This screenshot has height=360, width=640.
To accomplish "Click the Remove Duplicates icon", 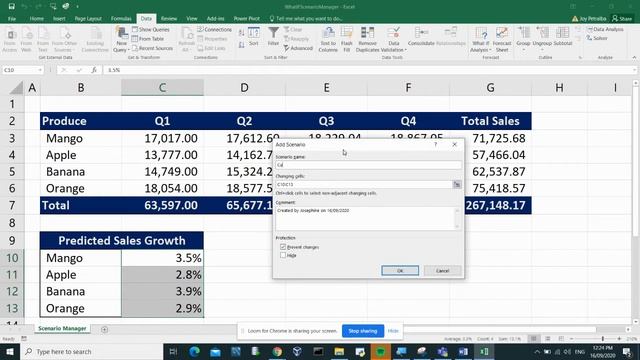I will (x=367, y=39).
